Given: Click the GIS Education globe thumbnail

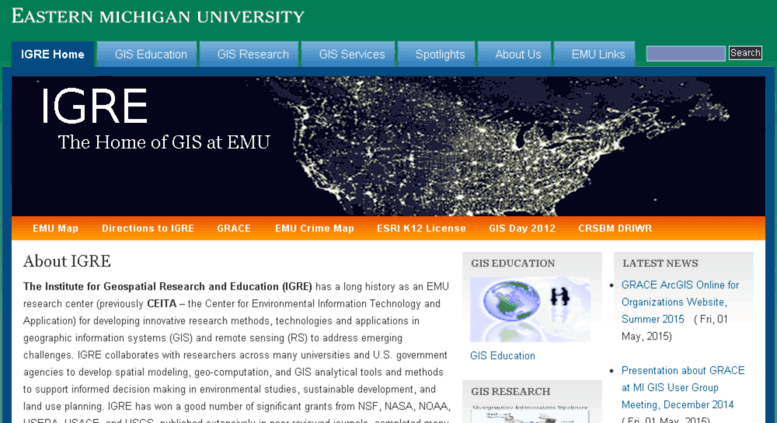Looking at the screenshot, I should 530,309.
